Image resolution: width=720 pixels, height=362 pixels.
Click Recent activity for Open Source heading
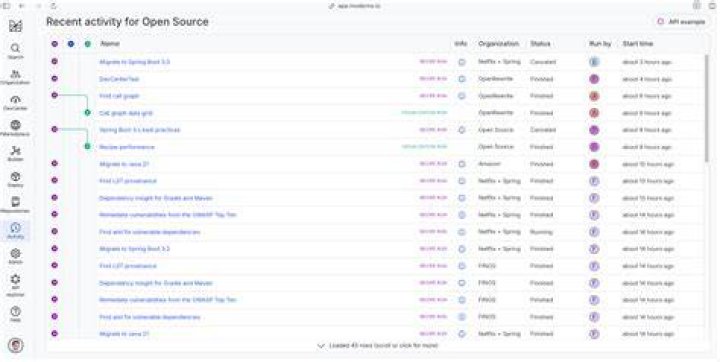[x=127, y=22]
